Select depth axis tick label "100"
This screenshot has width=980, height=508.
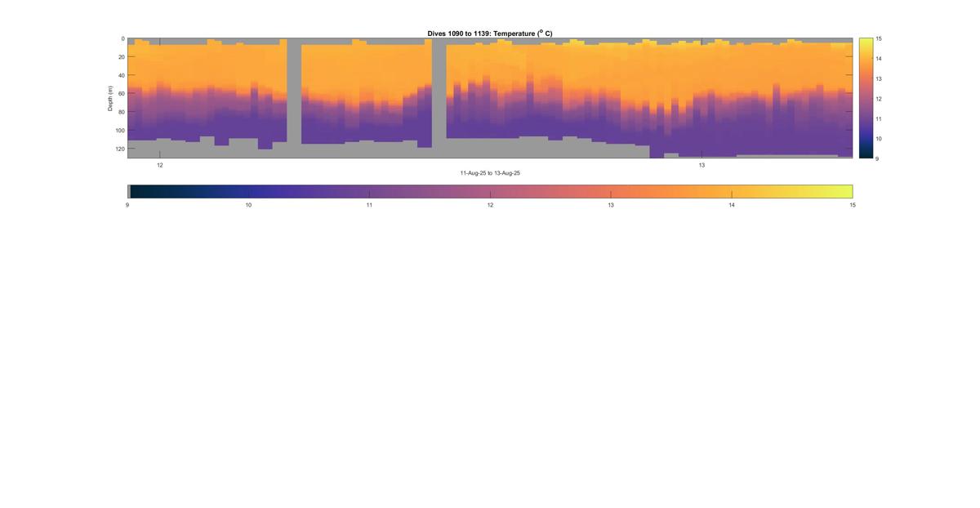tap(119, 131)
